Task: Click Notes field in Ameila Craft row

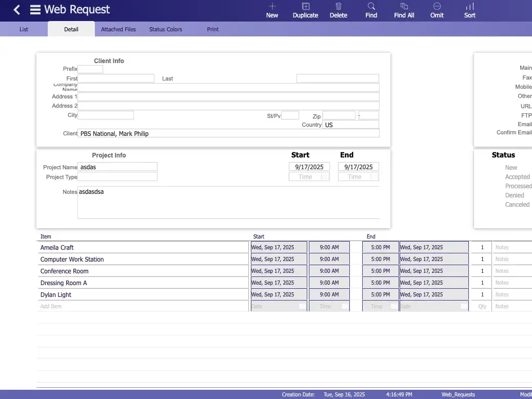Action: pyautogui.click(x=513, y=247)
